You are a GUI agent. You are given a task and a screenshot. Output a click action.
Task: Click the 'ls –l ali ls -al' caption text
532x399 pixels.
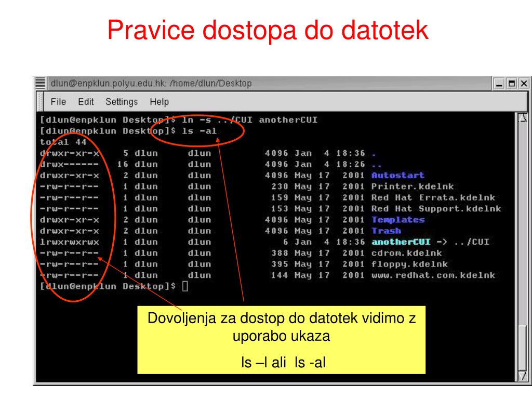(283, 362)
